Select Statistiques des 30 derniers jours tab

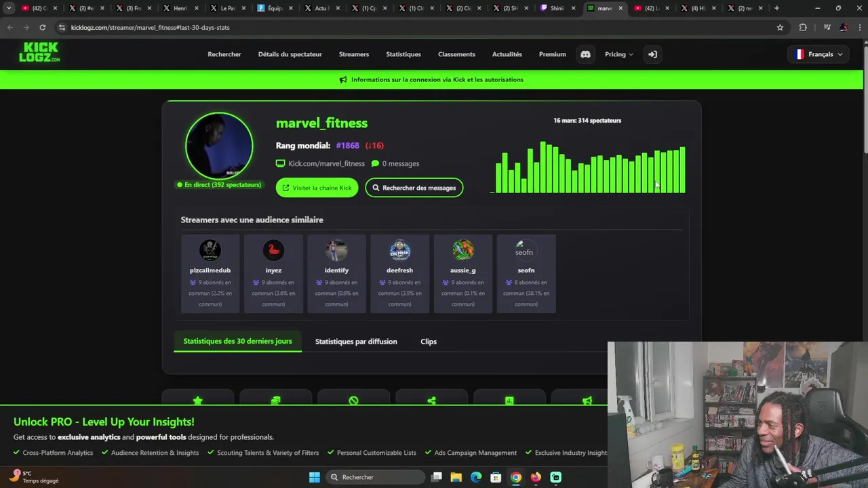(237, 341)
